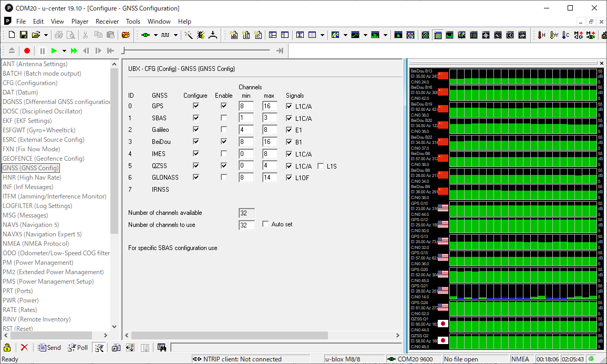Open the Edit menu
The image size is (607, 364).
click(x=38, y=22)
